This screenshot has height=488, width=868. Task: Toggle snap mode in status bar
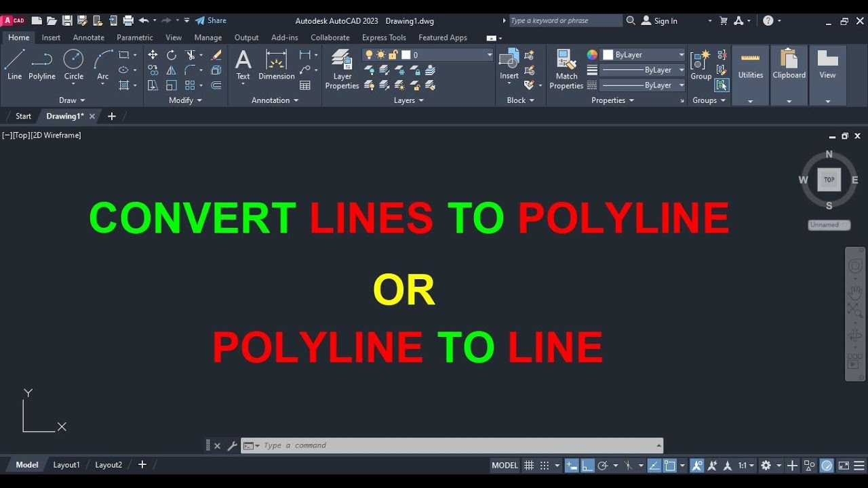[545, 466]
